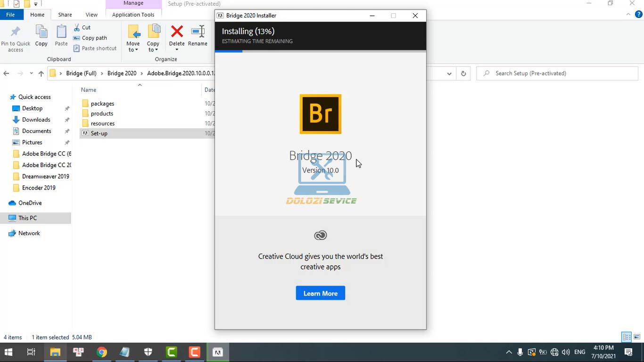Click the Creative Cloud logo icon
This screenshot has height=362, width=644.
coord(321,235)
